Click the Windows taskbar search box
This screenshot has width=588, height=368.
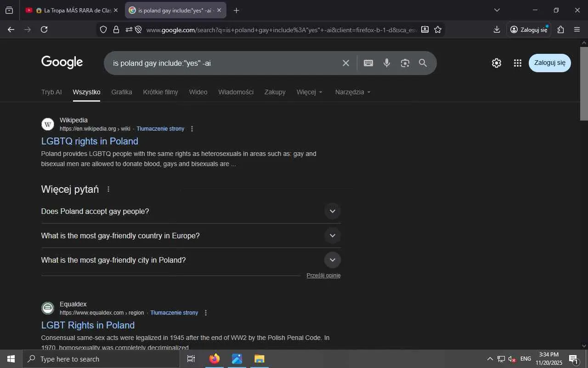point(101,359)
